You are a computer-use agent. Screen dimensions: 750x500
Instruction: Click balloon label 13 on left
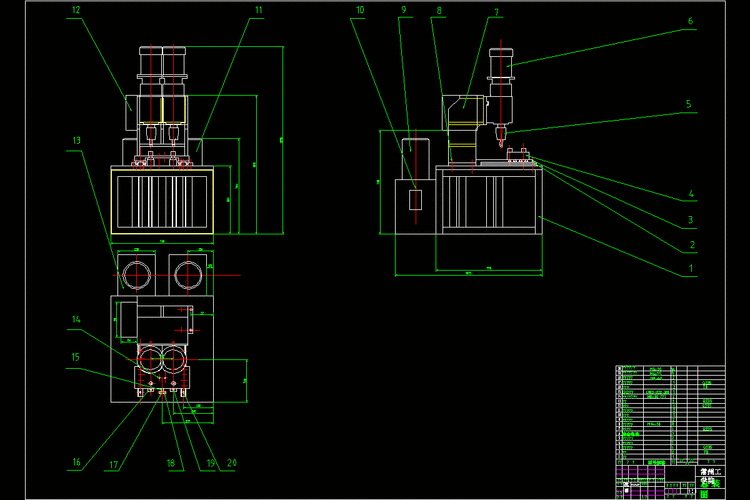[x=76, y=141]
